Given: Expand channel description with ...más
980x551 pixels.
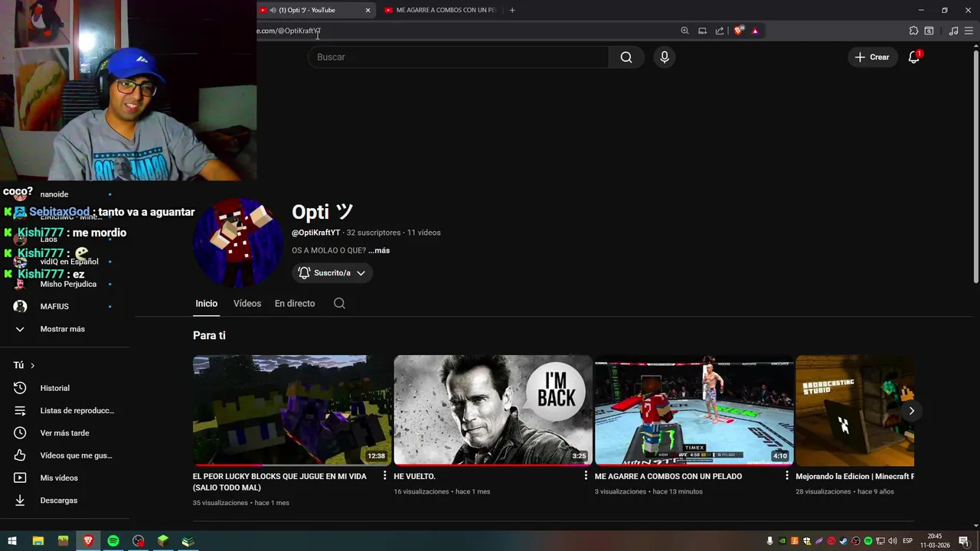Looking at the screenshot, I should 379,250.
